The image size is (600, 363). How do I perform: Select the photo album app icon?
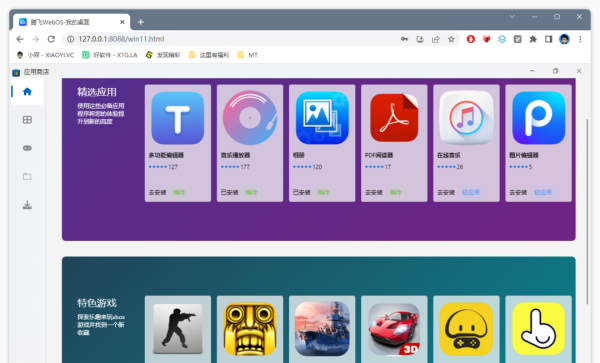[322, 118]
